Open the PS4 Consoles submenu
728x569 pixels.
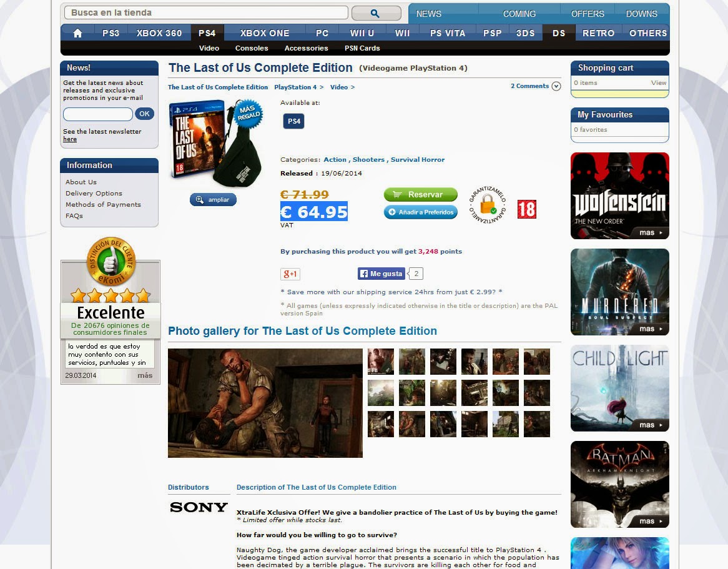click(x=251, y=48)
